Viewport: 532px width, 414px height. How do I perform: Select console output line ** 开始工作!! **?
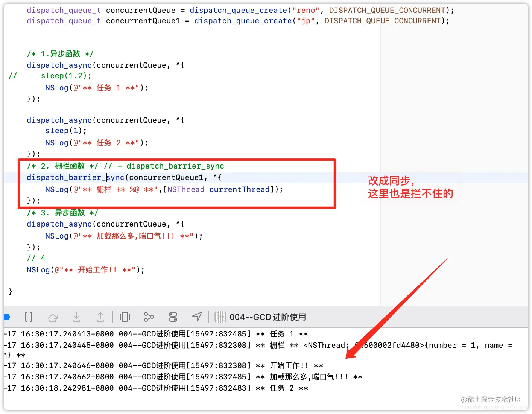[x=163, y=365]
